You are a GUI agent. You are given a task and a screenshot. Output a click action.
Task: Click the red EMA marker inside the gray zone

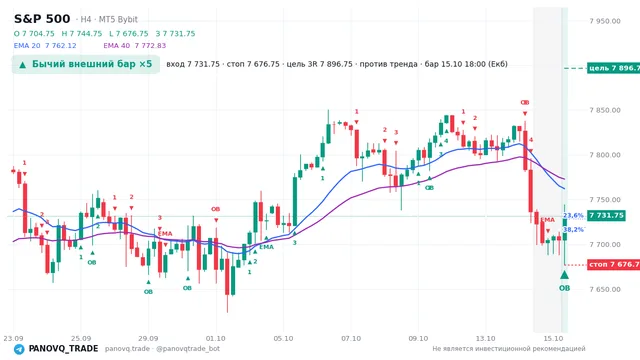[548, 220]
